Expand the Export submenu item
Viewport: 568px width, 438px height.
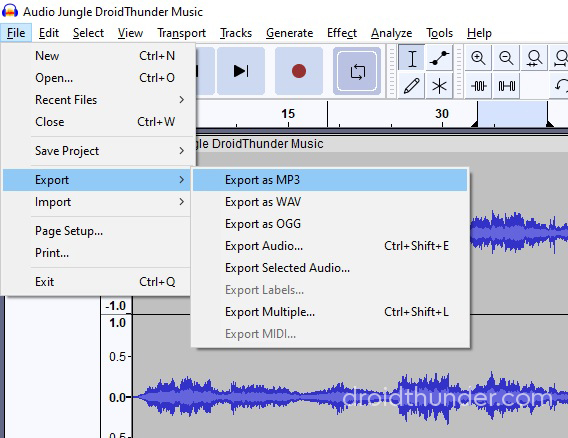pos(97,180)
